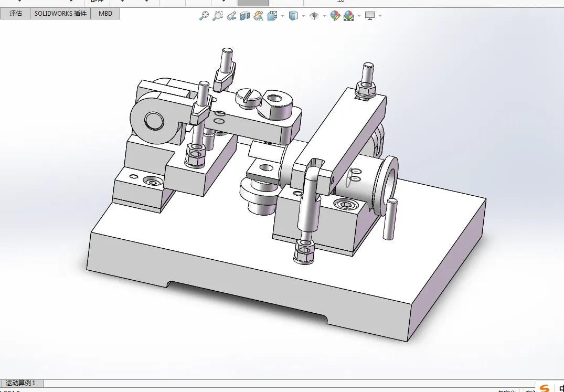564x392 pixels.
Task: Click the Hide/Show Items eye icon
Action: pyautogui.click(x=314, y=16)
